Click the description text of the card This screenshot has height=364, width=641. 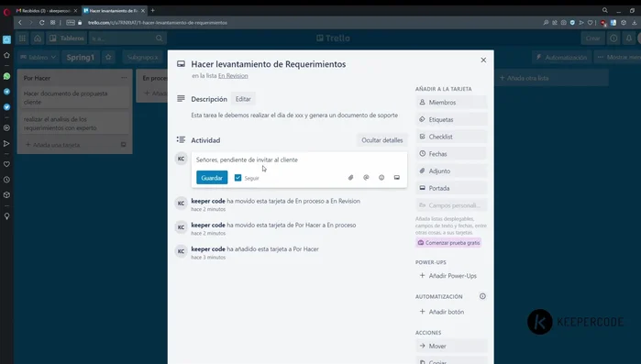(294, 116)
